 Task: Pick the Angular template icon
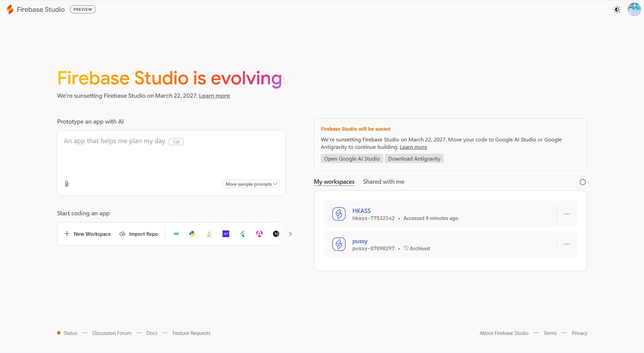tap(259, 234)
